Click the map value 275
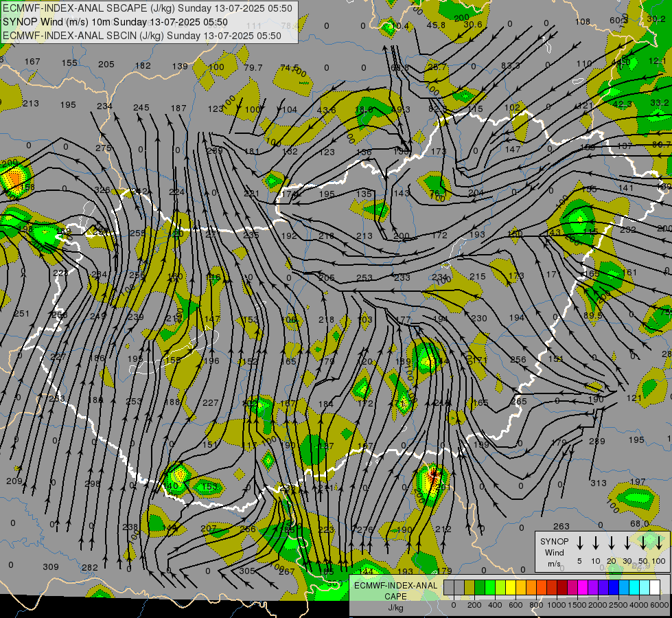This screenshot has height=618, width=672. coord(103,148)
